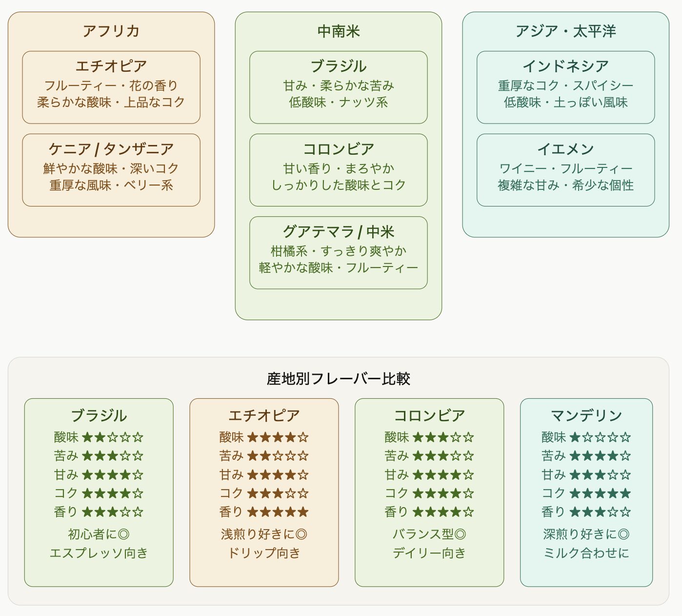Select the 中南米 section heading
The width and height of the screenshot is (682, 616).
pyautogui.click(x=339, y=31)
